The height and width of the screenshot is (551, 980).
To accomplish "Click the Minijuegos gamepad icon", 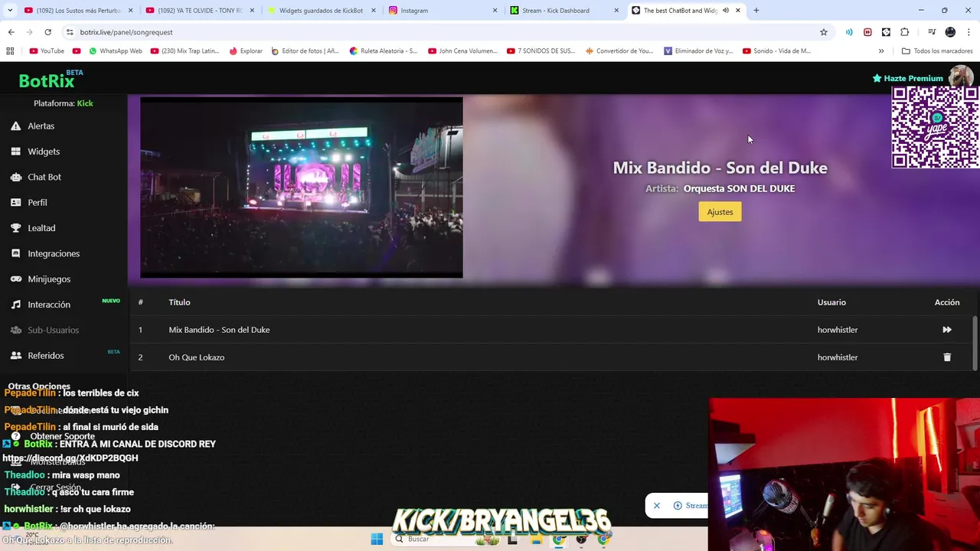I will point(15,279).
